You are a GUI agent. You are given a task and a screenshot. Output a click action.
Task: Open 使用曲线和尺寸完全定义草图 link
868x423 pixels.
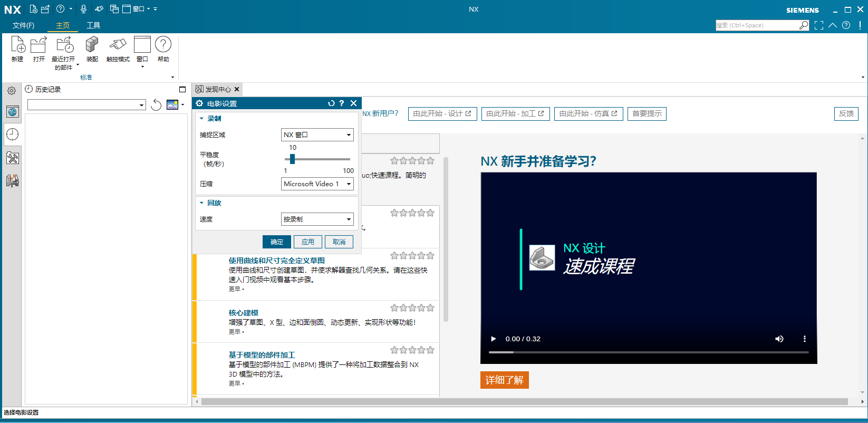[277, 261]
